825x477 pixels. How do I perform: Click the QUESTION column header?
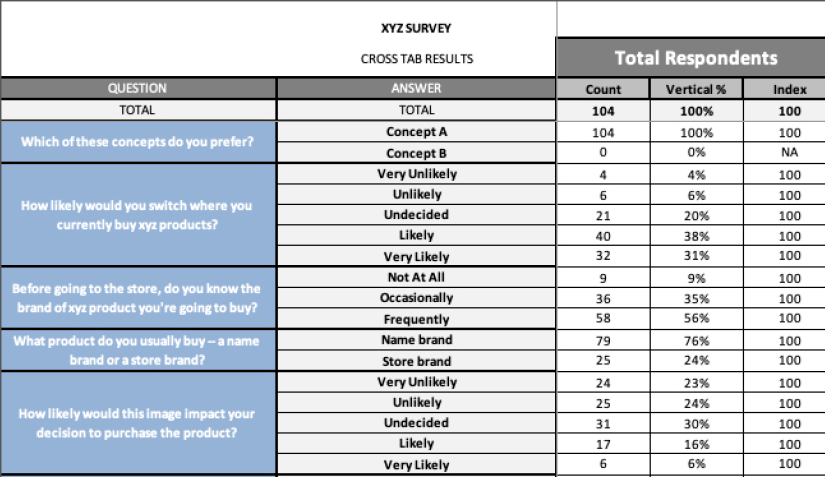[x=138, y=88]
